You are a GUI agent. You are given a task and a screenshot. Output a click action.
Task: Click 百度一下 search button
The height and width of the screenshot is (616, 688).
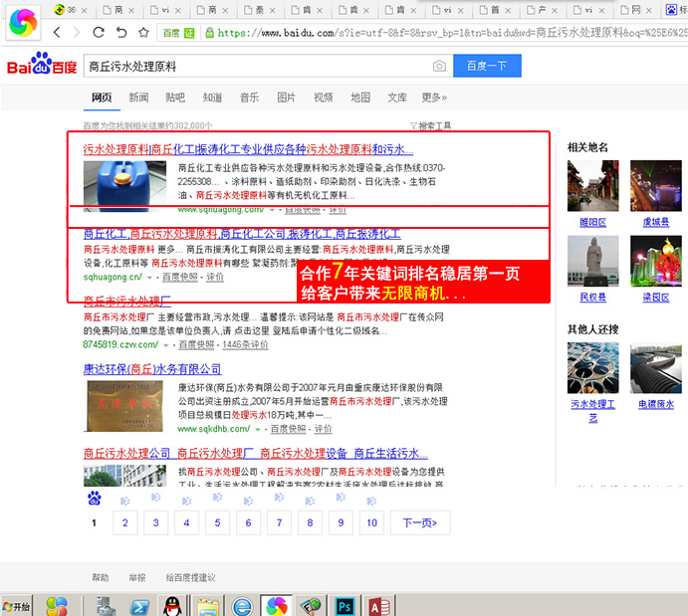click(x=487, y=66)
